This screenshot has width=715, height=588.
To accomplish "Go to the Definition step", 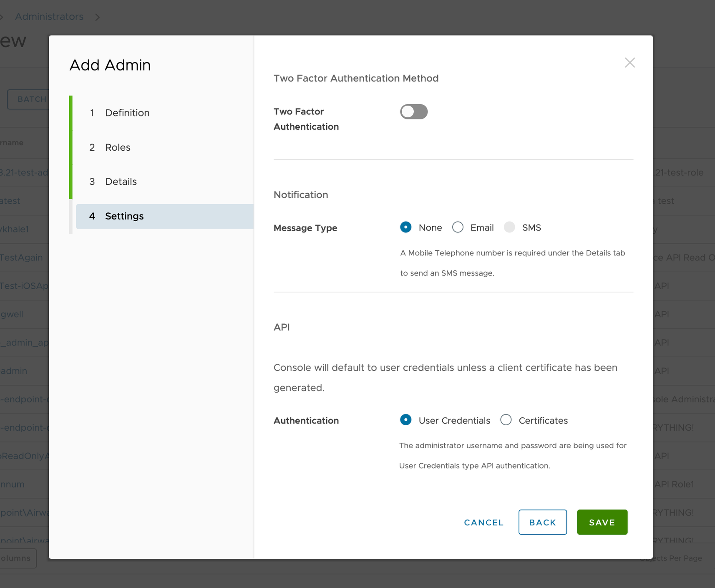I will [127, 113].
